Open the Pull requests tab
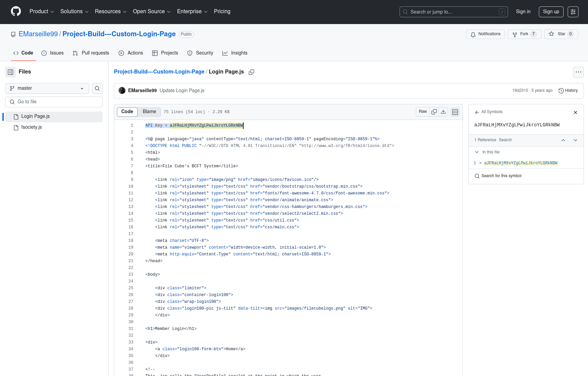Image resolution: width=588 pixels, height=376 pixels. (x=91, y=53)
